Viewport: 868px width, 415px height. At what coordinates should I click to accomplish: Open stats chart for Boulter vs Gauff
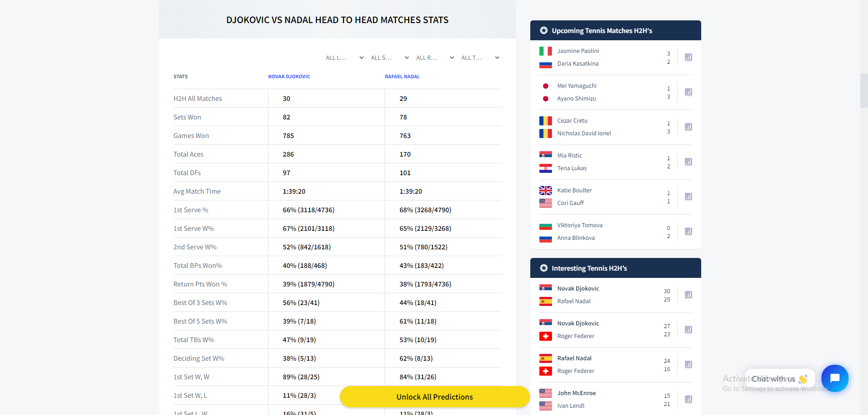(688, 196)
